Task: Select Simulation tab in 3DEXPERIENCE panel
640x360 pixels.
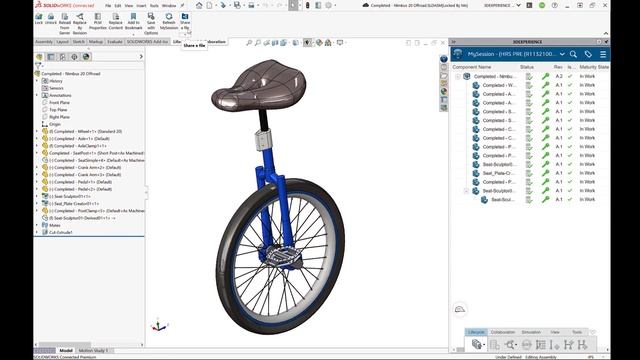Action: pos(531,332)
